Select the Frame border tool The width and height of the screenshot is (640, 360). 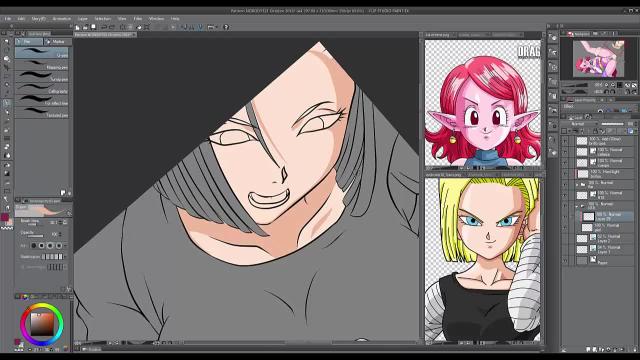(x=7, y=191)
